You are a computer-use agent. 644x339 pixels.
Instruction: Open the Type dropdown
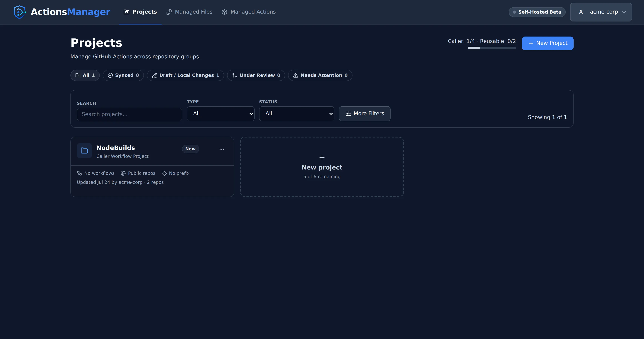pos(221,114)
